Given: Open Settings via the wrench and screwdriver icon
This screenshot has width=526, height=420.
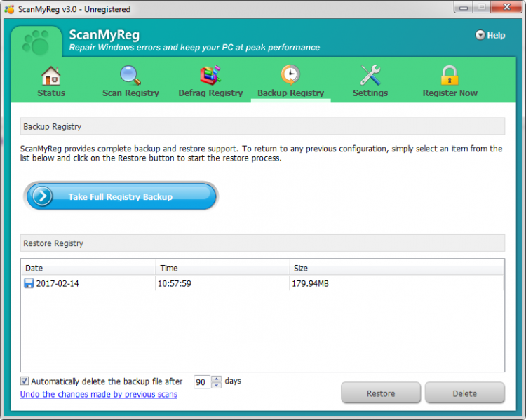Looking at the screenshot, I should (370, 75).
